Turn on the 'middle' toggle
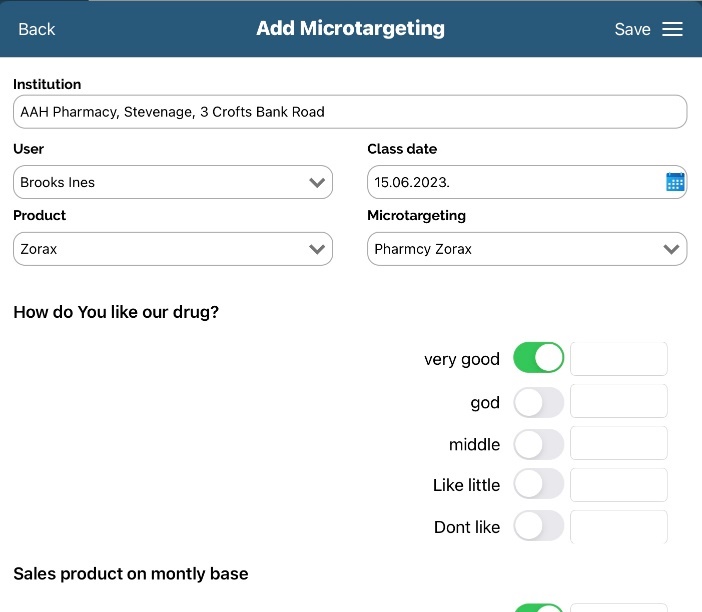The width and height of the screenshot is (702, 612). 538,444
